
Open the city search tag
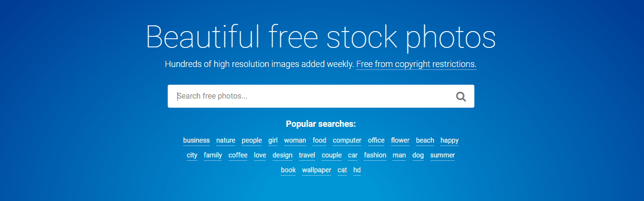[x=192, y=155]
